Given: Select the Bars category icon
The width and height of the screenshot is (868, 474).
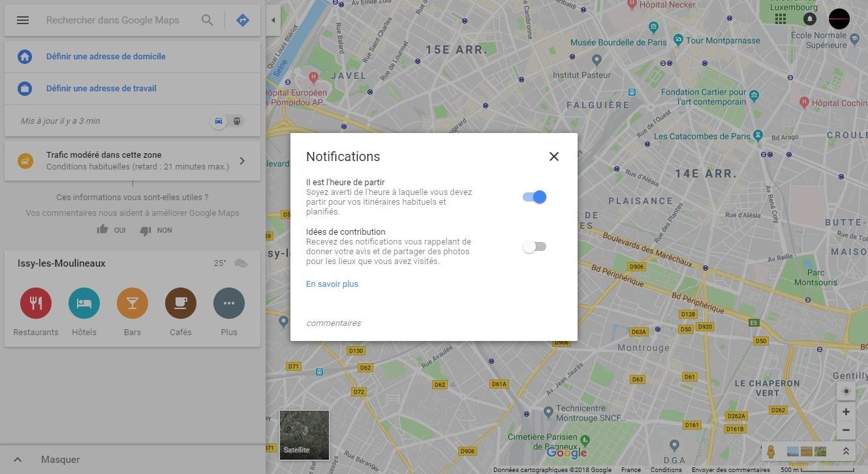Looking at the screenshot, I should (132, 303).
